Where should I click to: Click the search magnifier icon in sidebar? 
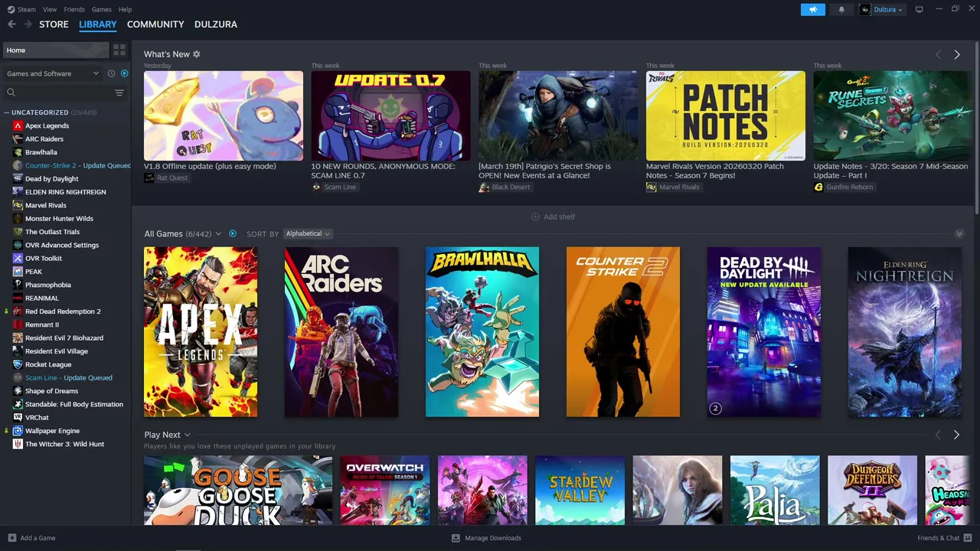tap(11, 93)
